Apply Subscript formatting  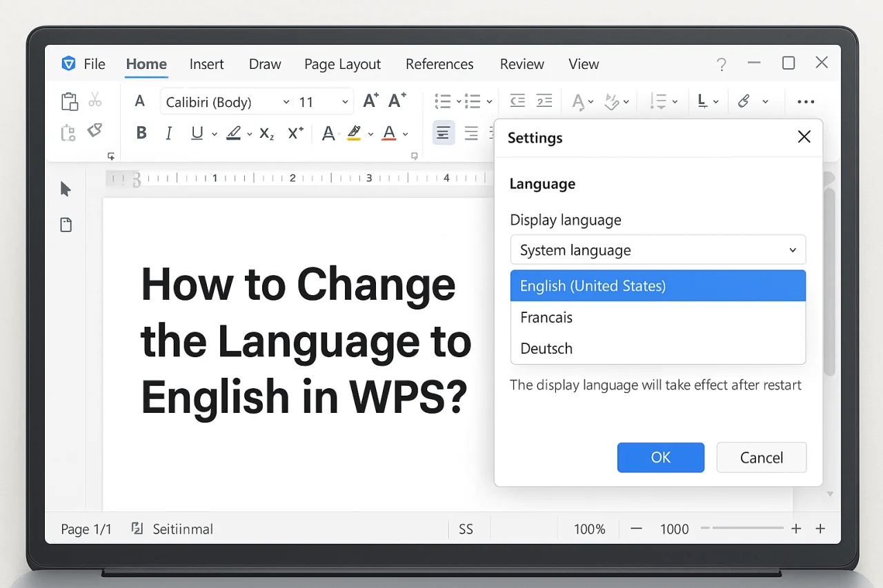267,133
